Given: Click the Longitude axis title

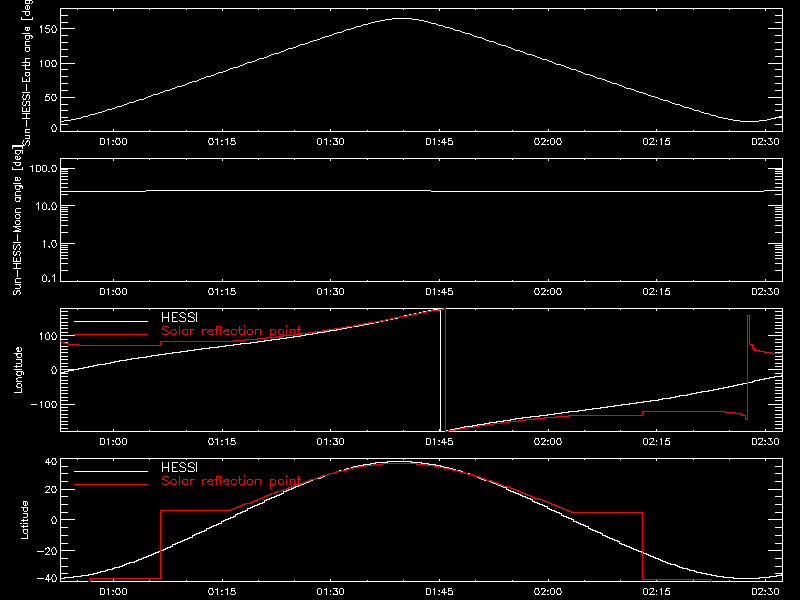Looking at the screenshot, I should (18, 370).
